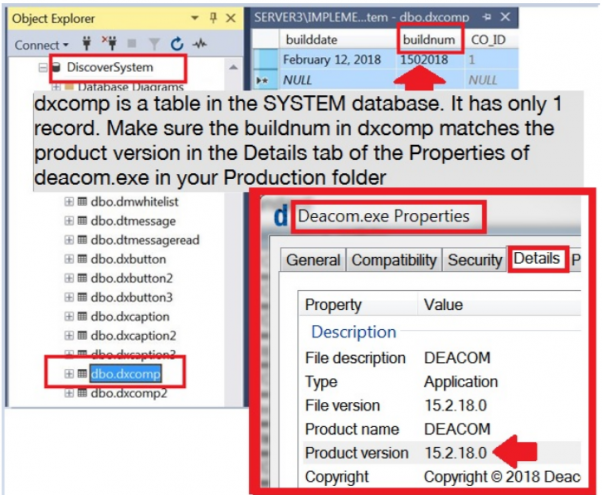Click the table icon beside dbo.dtmessage
Screen dimensions: 602x495
point(82,220)
